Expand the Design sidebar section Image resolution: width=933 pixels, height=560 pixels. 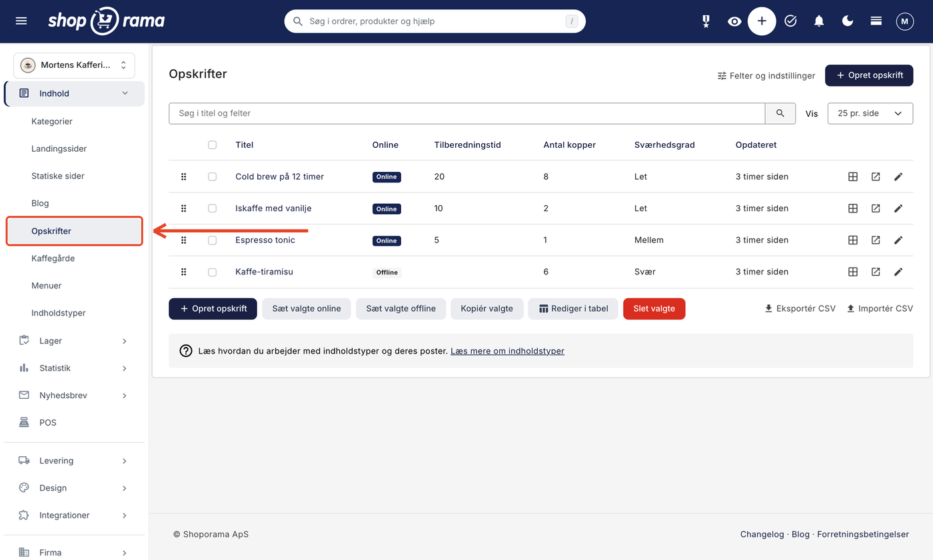(75, 488)
